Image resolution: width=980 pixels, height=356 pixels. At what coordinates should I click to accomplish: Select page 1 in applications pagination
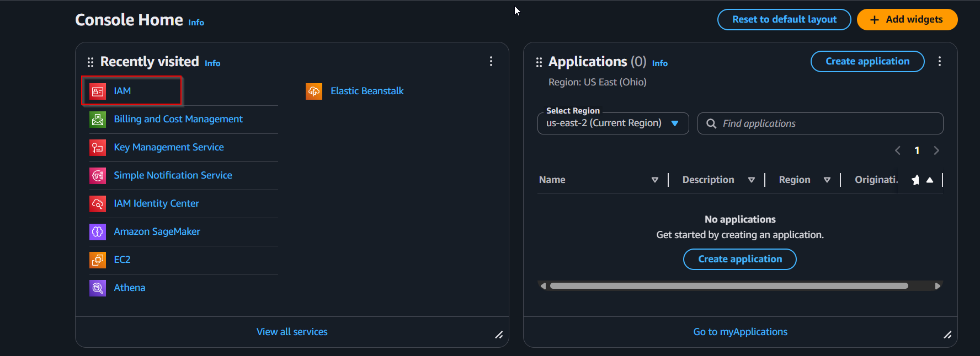[x=917, y=150]
